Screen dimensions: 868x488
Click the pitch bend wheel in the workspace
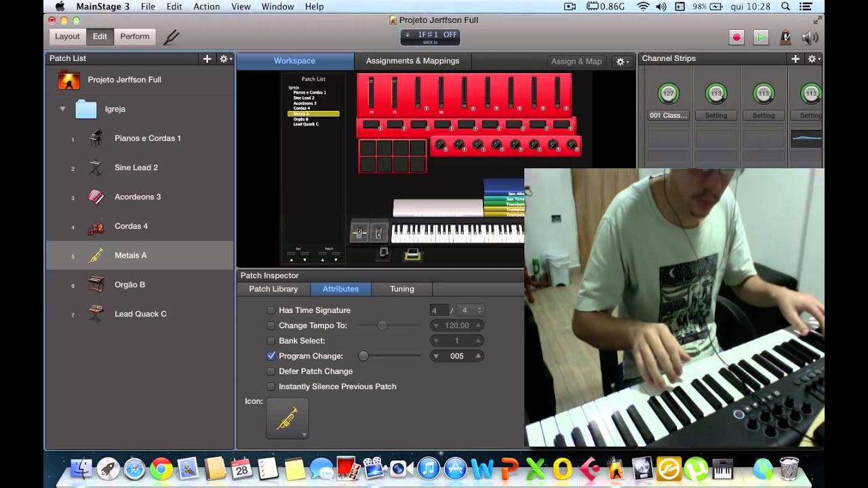coord(359,232)
